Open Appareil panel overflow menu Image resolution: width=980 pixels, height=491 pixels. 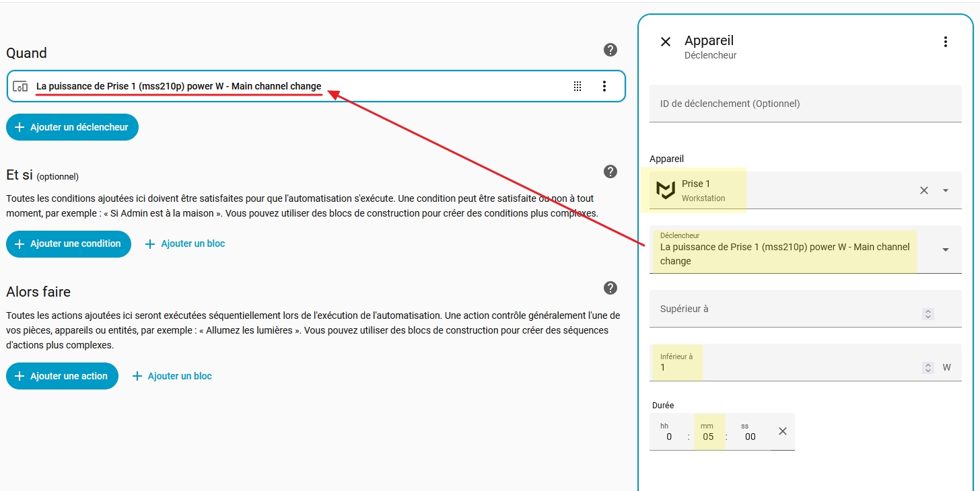click(945, 42)
